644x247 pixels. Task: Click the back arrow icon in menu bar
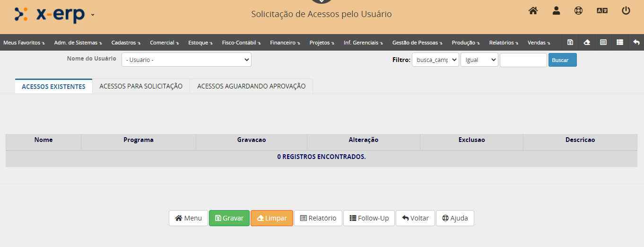click(x=636, y=42)
